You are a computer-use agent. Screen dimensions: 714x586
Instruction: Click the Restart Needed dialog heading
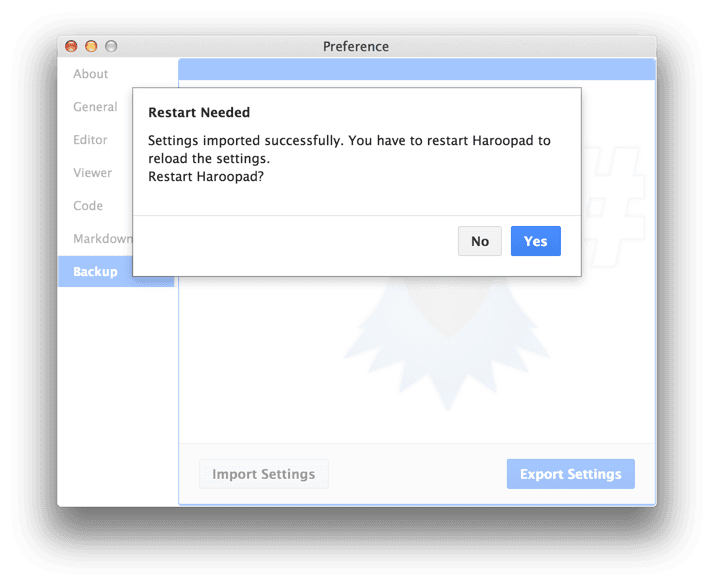[x=198, y=113]
